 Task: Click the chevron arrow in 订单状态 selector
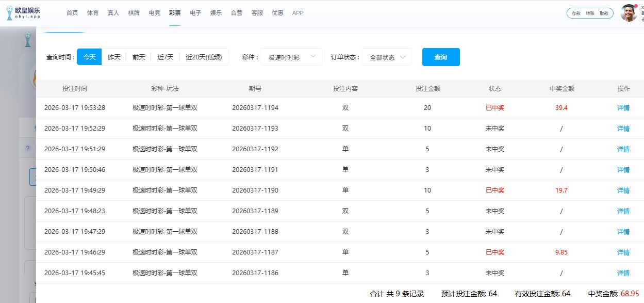pos(403,57)
